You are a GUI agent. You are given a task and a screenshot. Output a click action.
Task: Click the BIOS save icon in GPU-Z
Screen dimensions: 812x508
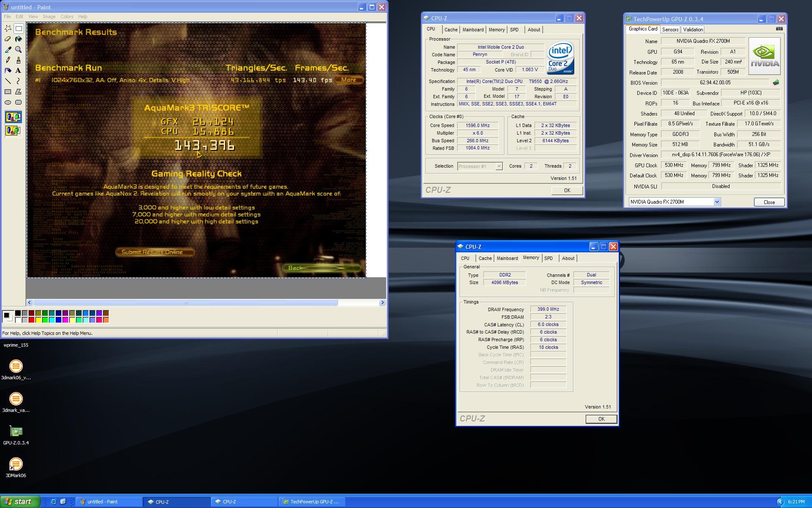776,83
